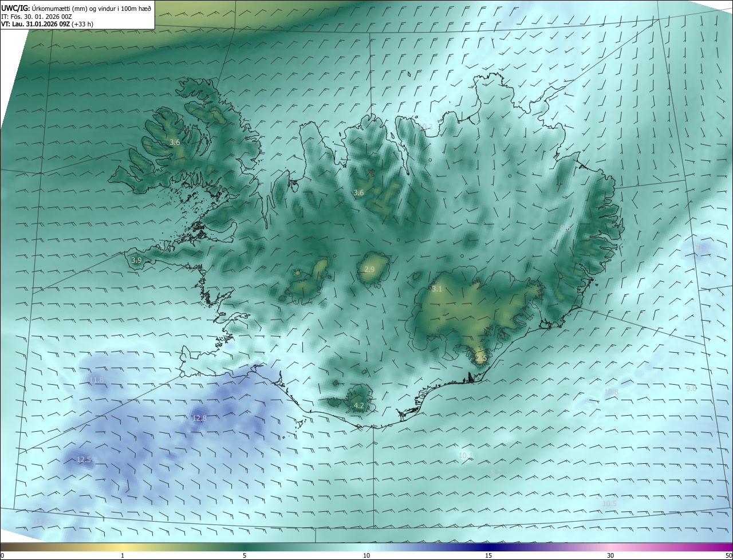Click the 2.5 value at the glacier's southern tip
733x560 pixels.
481,358
